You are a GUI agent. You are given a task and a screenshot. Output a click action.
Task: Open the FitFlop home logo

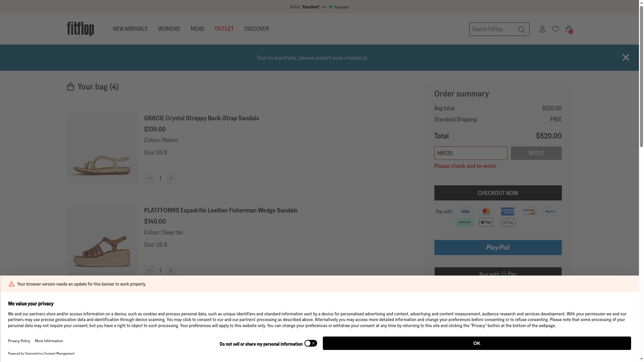(x=80, y=29)
